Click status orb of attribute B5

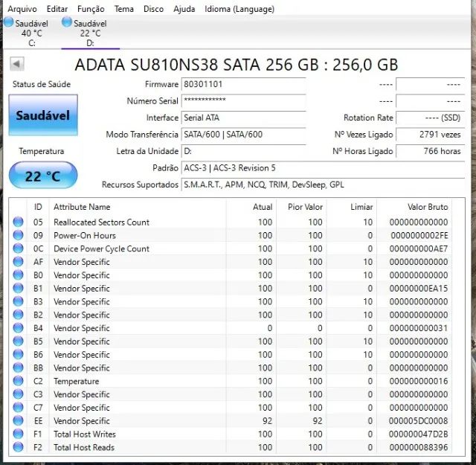pyautogui.click(x=18, y=341)
